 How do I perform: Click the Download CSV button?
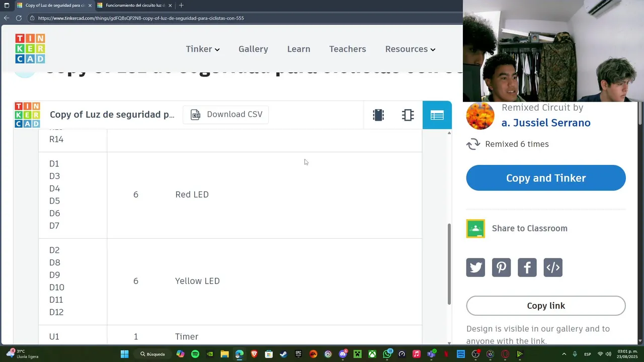point(226,115)
